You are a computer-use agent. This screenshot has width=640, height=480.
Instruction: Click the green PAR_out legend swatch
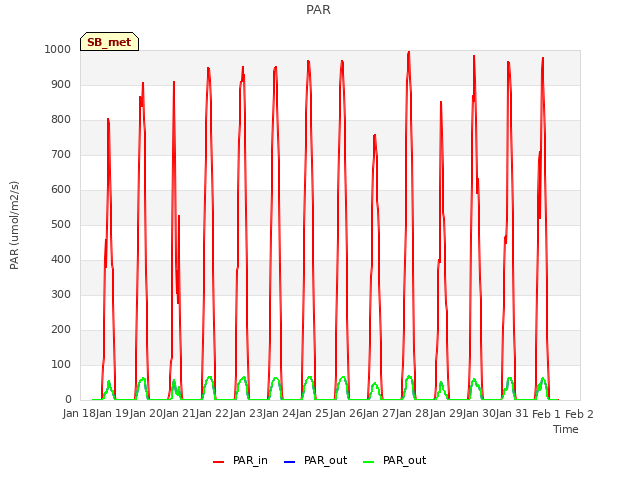coord(368,462)
